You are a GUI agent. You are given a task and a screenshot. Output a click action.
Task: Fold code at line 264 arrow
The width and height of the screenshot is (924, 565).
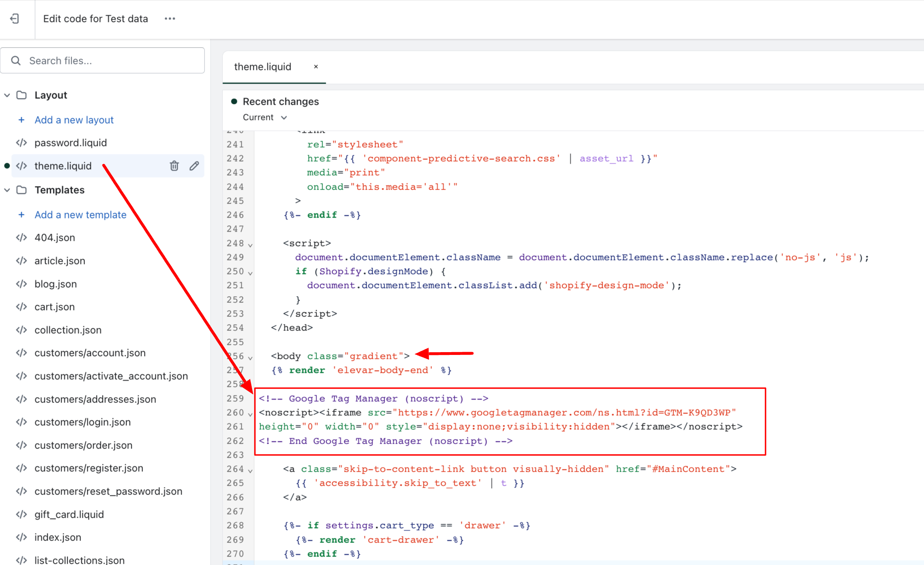(250, 471)
